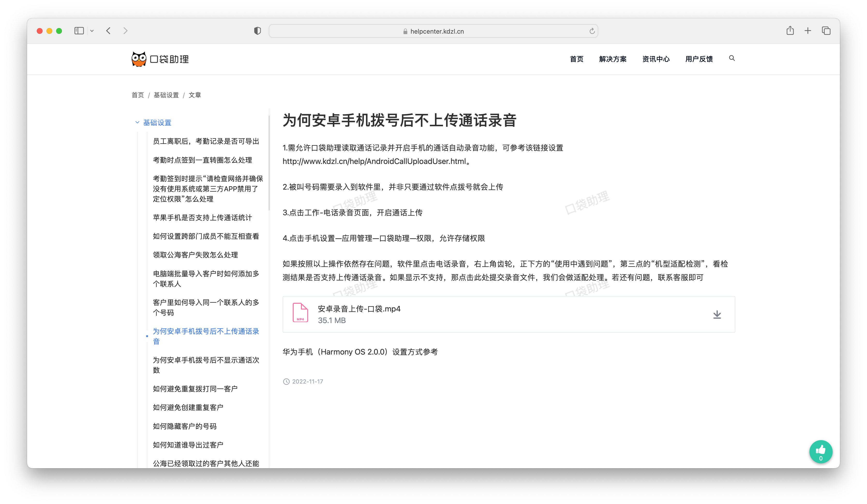This screenshot has width=867, height=504.
Task: Go forward to next page
Action: pyautogui.click(x=125, y=31)
